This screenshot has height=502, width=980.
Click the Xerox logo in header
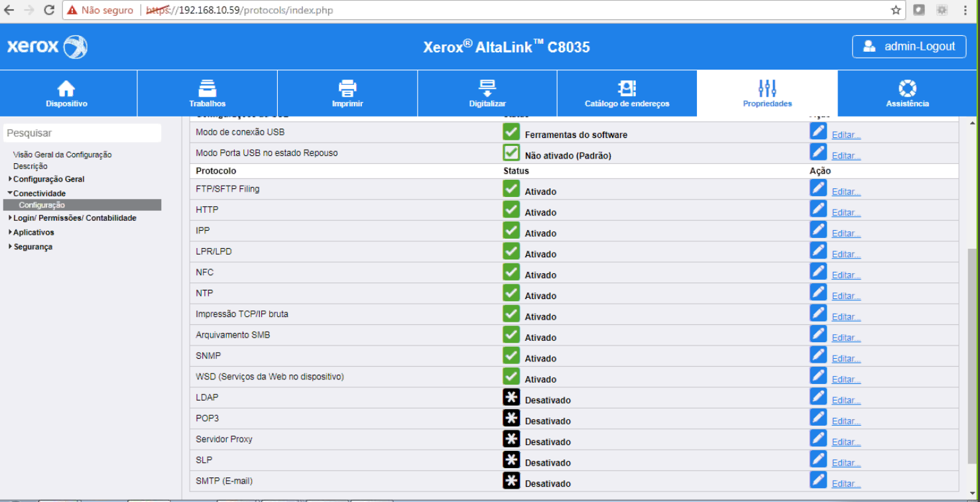coord(47,47)
